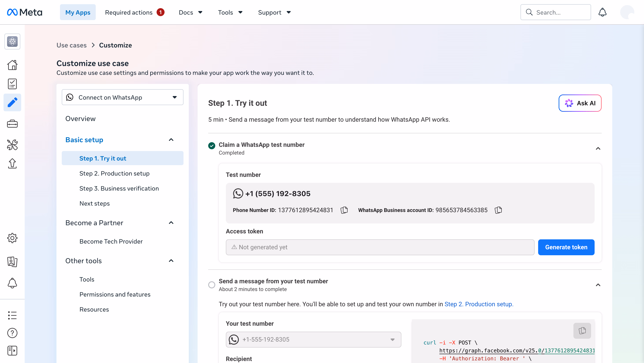Copy the Phone Number ID
Image resolution: width=644 pixels, height=363 pixels.
tap(344, 210)
